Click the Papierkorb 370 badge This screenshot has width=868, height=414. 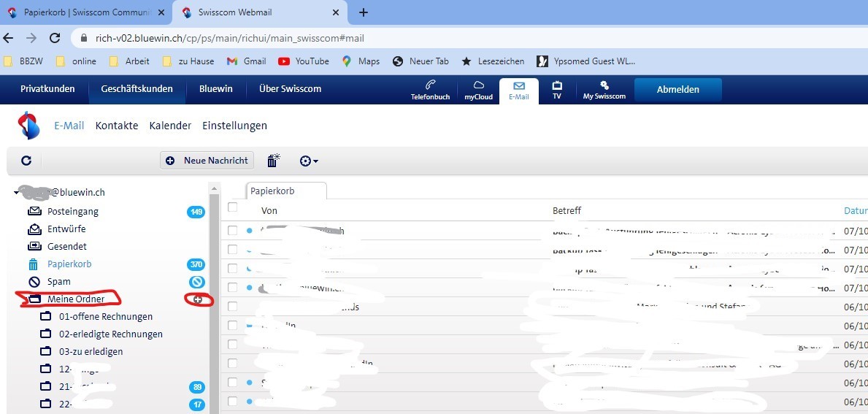click(x=196, y=264)
